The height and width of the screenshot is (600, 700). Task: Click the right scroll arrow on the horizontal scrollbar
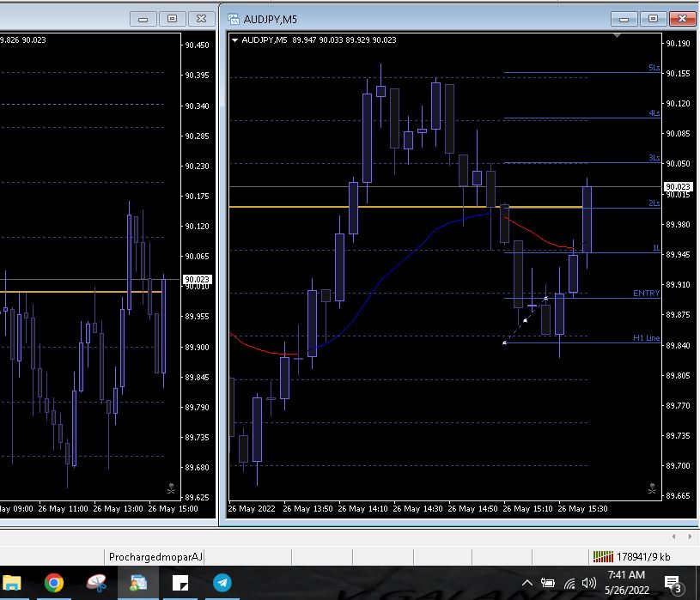pyautogui.click(x=689, y=536)
